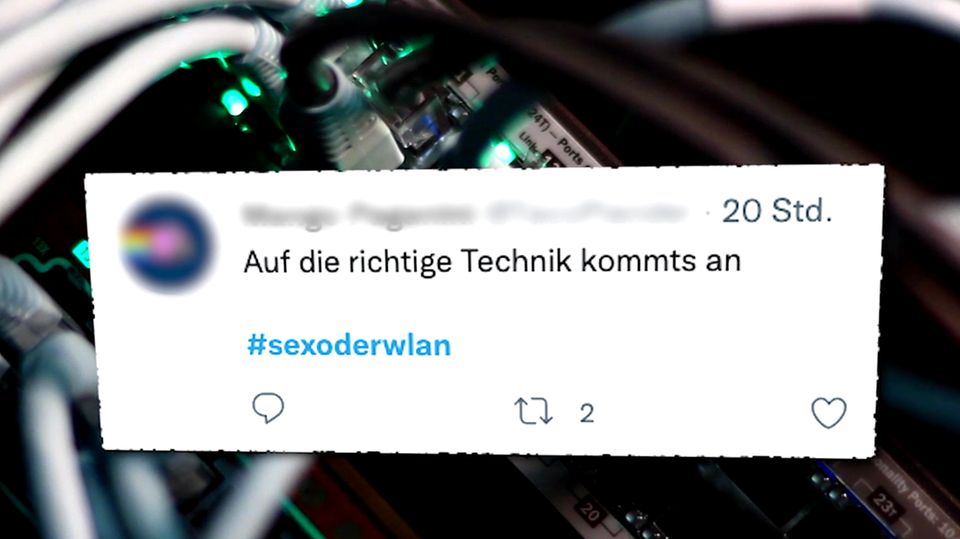Click the separator dot before 20 Std.
Screen dimensions: 960x539
coord(708,213)
